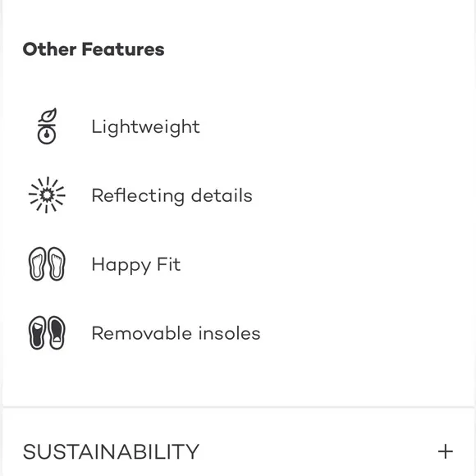Click the round scale dial in Lightweight icon
This screenshot has height=476, width=476.
coord(47,135)
